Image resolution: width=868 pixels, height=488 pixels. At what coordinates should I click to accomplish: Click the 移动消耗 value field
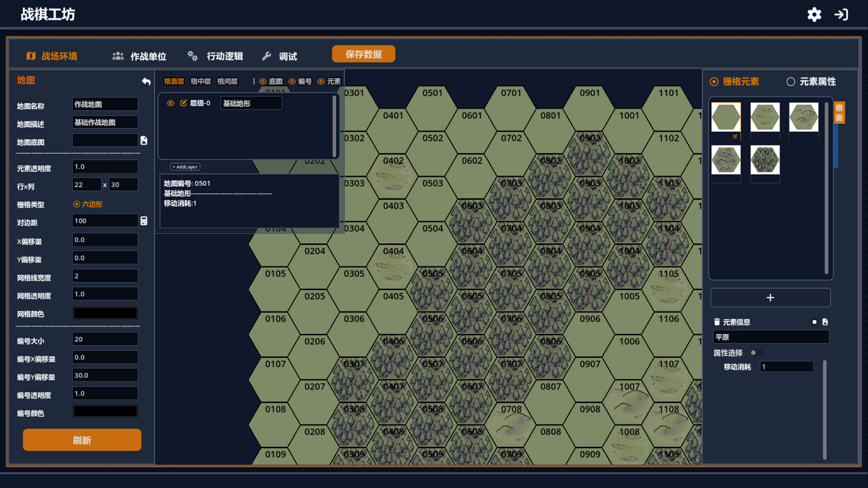pos(786,366)
